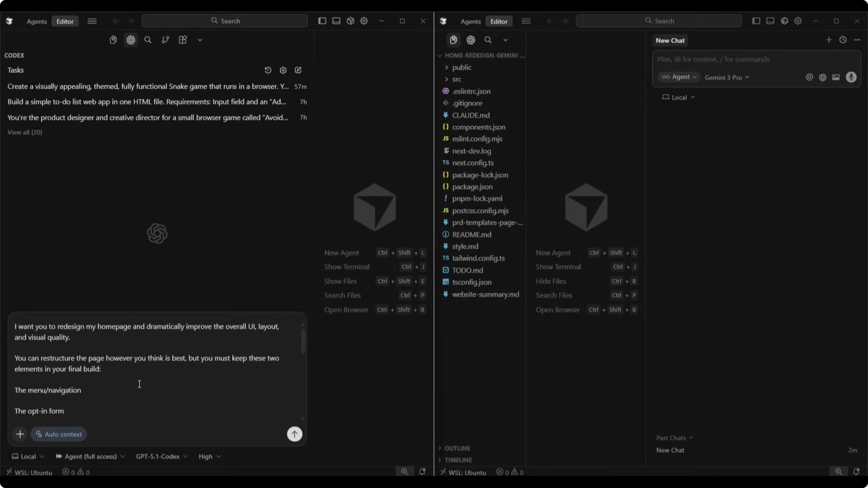Viewport: 868px width, 488px height.
Task: Click the microphone icon in New Chat box
Action: tap(851, 77)
